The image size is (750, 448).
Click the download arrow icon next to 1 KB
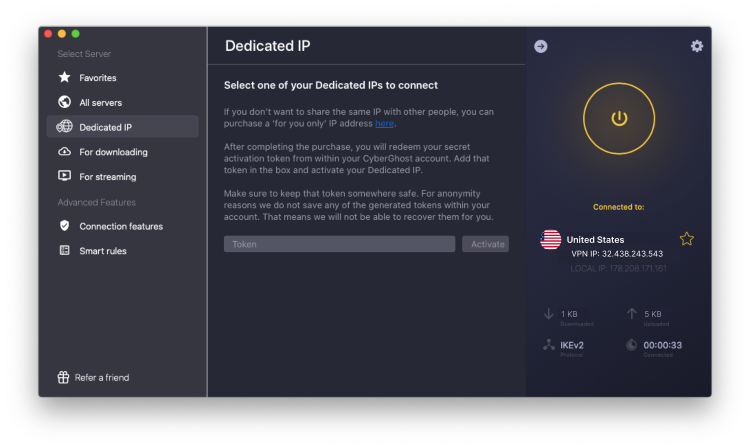pos(549,314)
